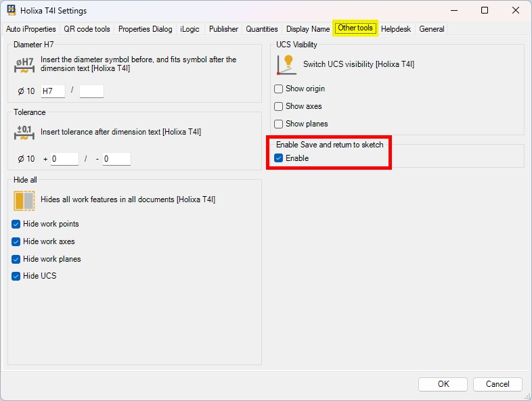
Task: Select the iLogic tab
Action: tap(190, 29)
